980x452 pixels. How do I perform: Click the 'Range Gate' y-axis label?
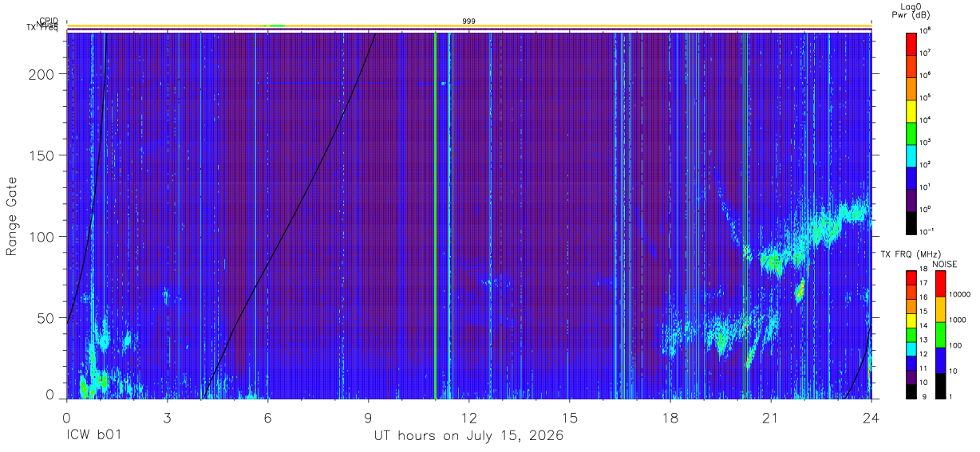coord(13,216)
